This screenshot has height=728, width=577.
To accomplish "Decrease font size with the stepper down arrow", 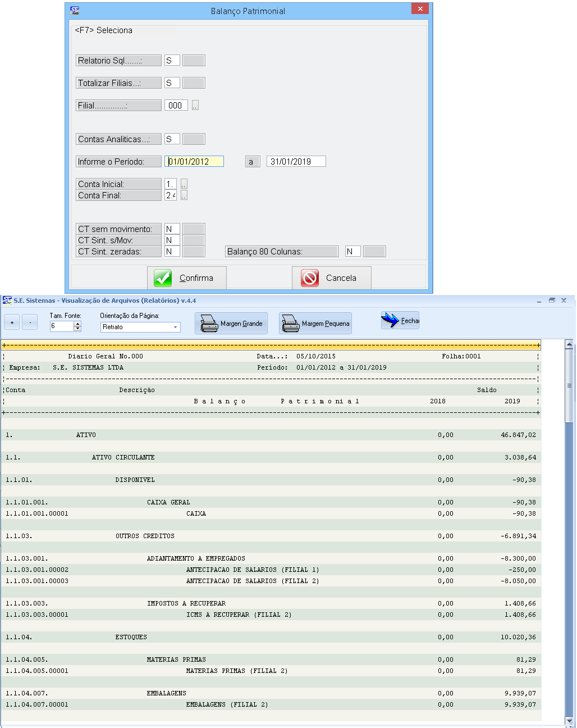I will 77,329.
